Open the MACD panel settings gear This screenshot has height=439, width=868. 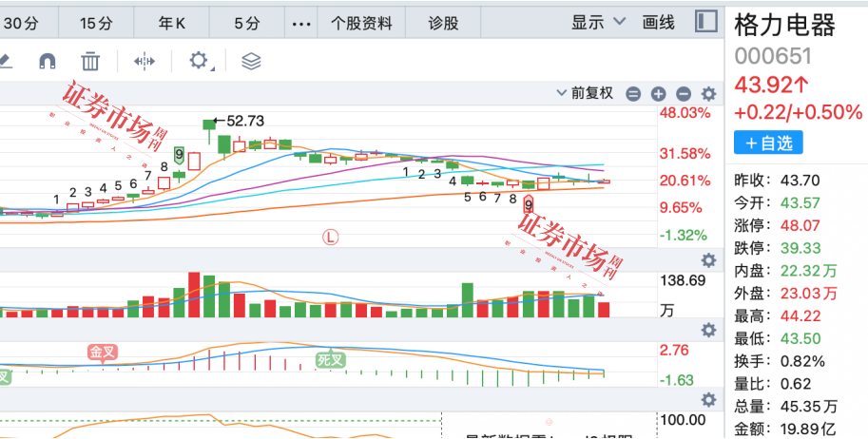click(x=708, y=331)
